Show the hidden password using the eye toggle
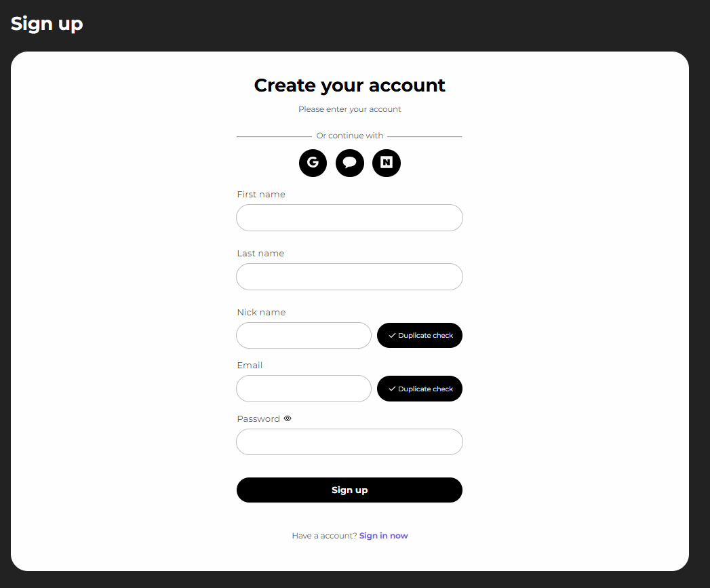 point(287,418)
